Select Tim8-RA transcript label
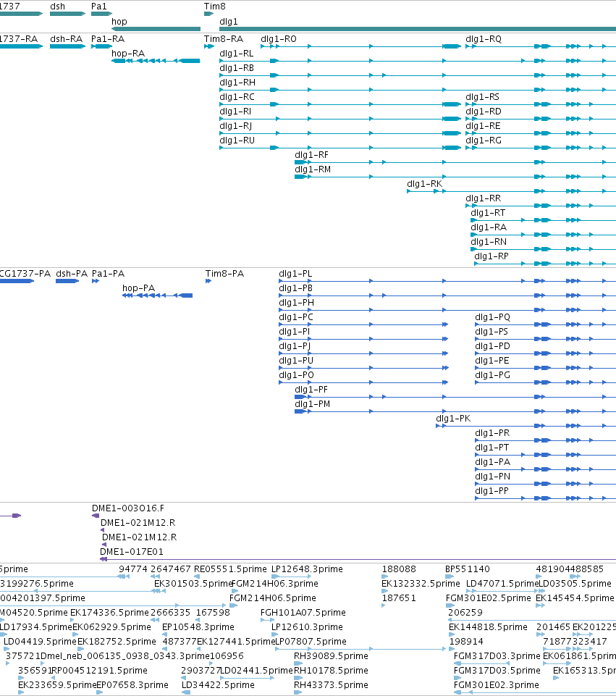This screenshot has width=616, height=696. (x=224, y=38)
